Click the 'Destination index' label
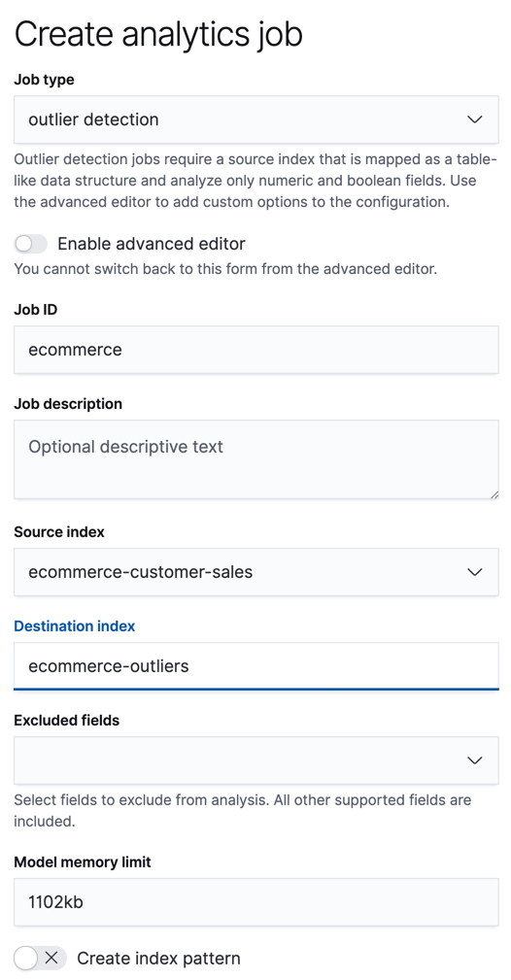Image resolution: width=511 pixels, height=980 pixels. coord(75,626)
